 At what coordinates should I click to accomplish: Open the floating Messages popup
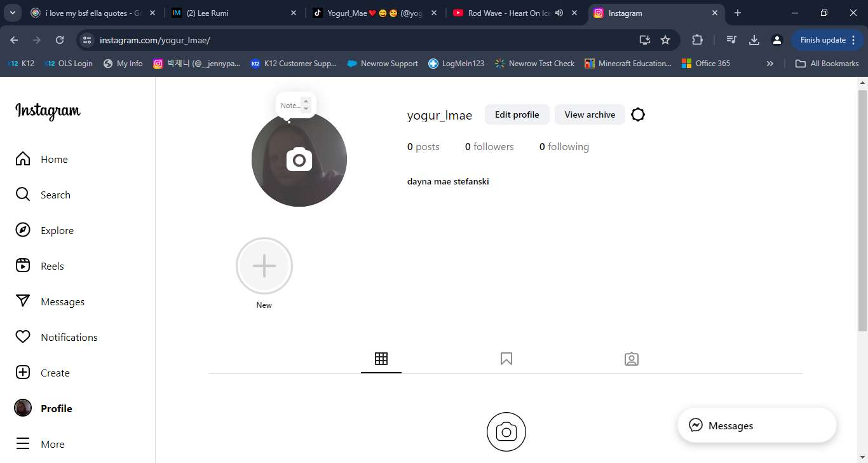tap(757, 425)
